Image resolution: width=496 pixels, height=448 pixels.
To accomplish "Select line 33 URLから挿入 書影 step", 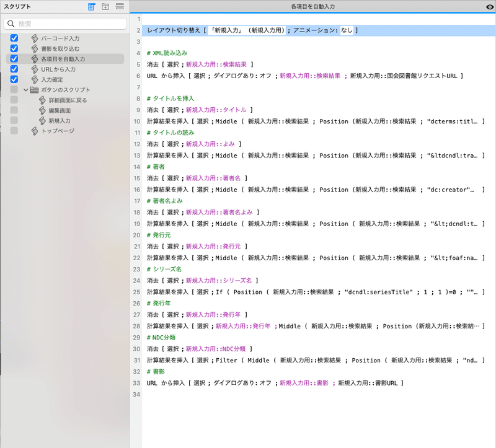I will pos(275,383).
